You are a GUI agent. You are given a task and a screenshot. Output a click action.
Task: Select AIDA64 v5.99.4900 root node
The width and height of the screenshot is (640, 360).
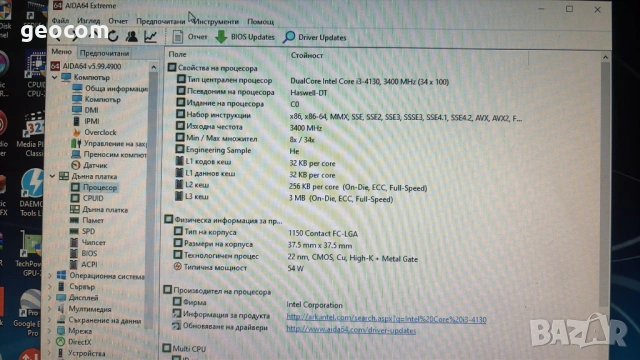86,66
